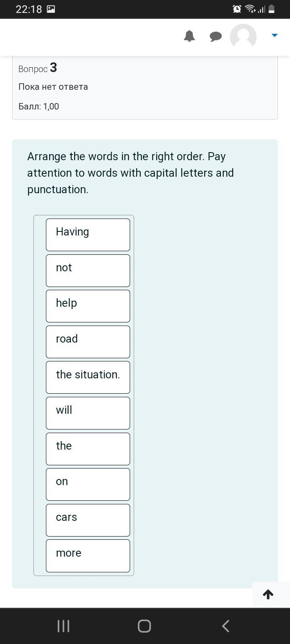Select the "help" word block

88,306
